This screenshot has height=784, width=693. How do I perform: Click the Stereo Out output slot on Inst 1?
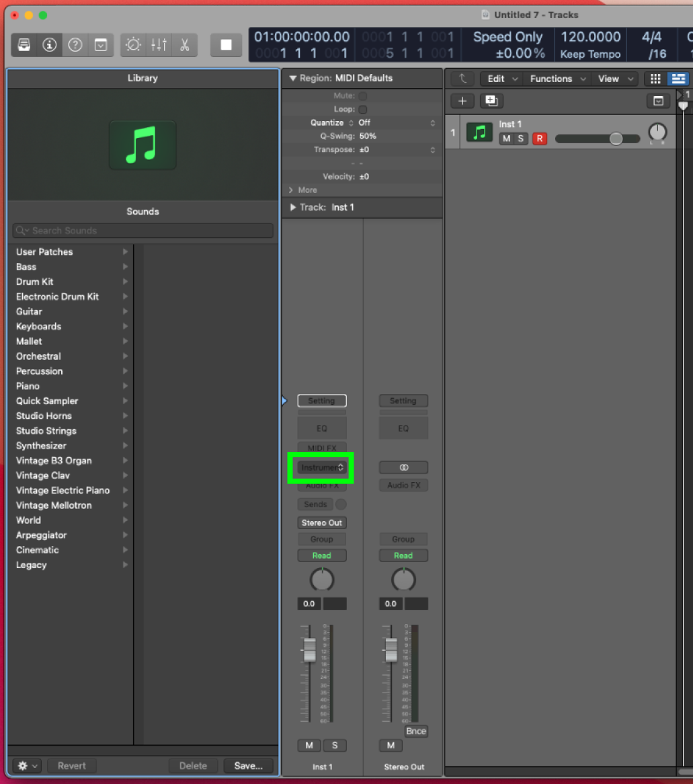tap(322, 522)
